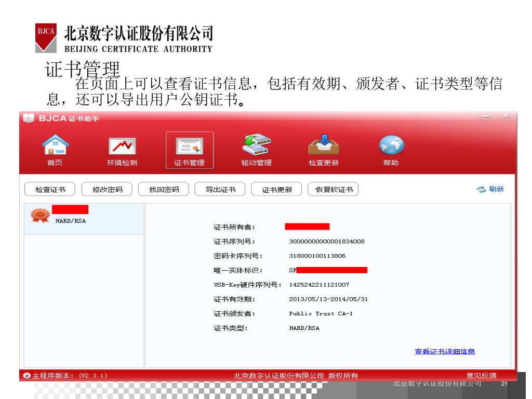Viewport: 532px width, 399px height.
Task: Click the 证书更新 button
Action: (x=276, y=189)
